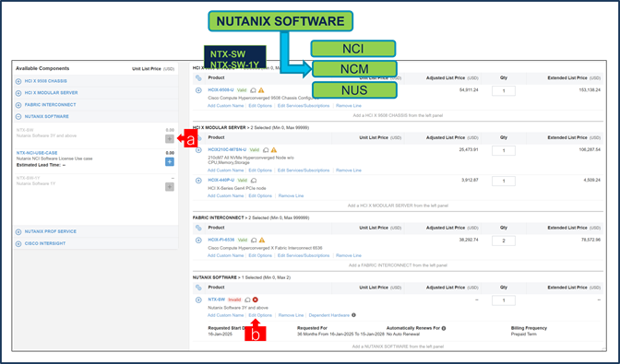Expand the NTX-SW product row
Screen dimensions: 620x364
[x=198, y=299]
